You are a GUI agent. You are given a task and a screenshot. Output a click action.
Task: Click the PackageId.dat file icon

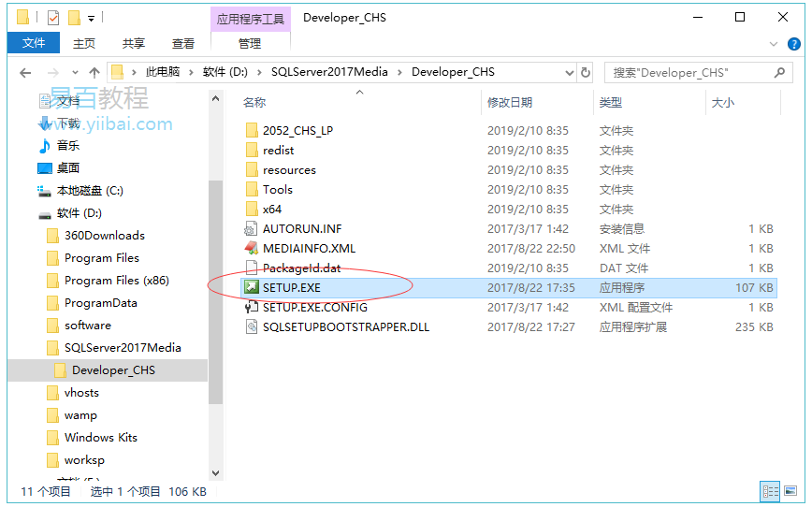click(x=252, y=268)
